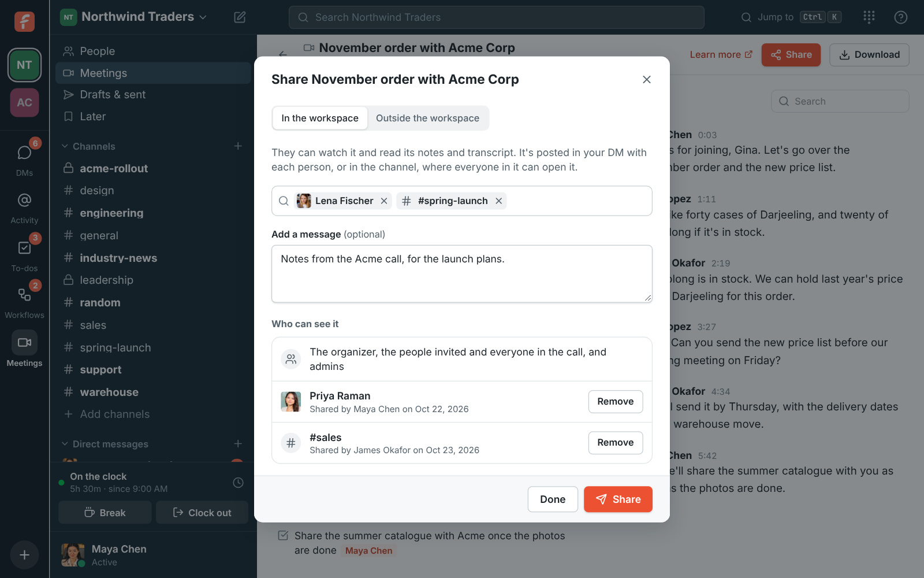Add a channel with the Channels plus icon
This screenshot has width=924, height=578.
click(238, 146)
